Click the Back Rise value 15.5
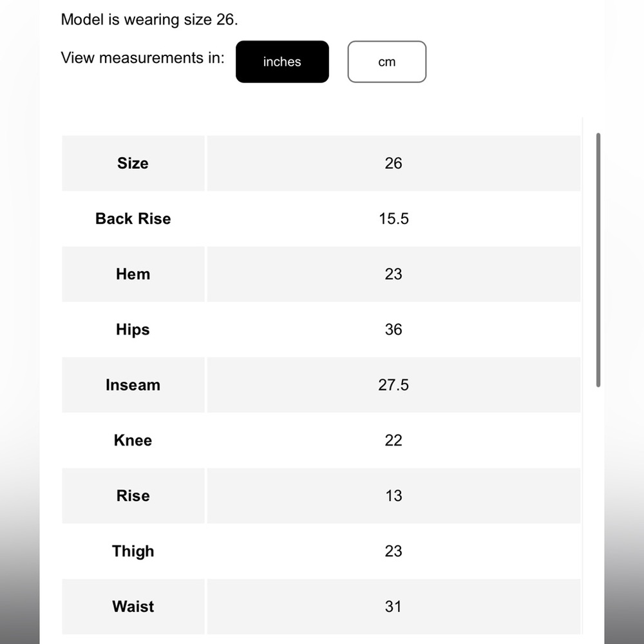This screenshot has height=644, width=644. (393, 218)
